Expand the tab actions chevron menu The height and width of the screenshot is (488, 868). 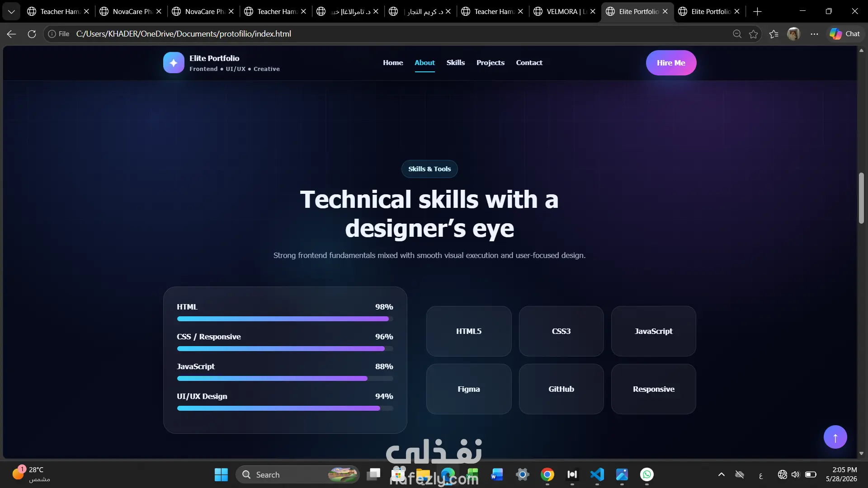(x=11, y=12)
